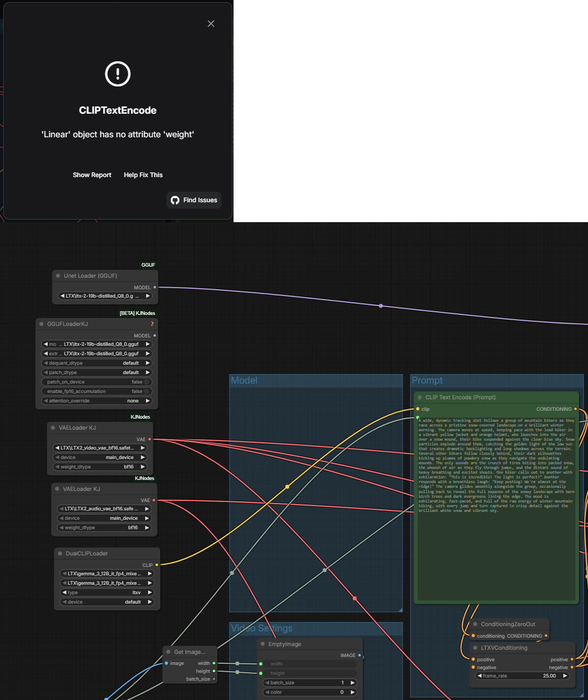Screen dimensions: 588x700
Task: Decrease frame_rate with the left arrow in LTXVConditioning
Action: tap(479, 676)
